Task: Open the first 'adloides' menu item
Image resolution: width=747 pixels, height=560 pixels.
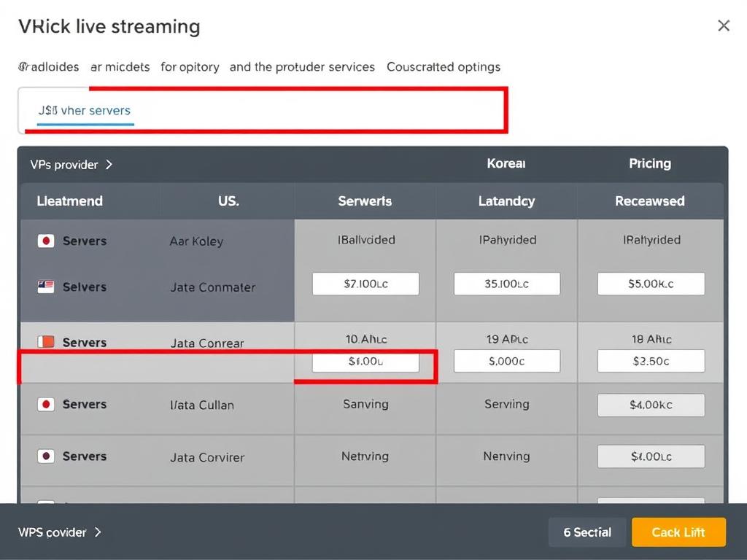Action: click(x=49, y=67)
